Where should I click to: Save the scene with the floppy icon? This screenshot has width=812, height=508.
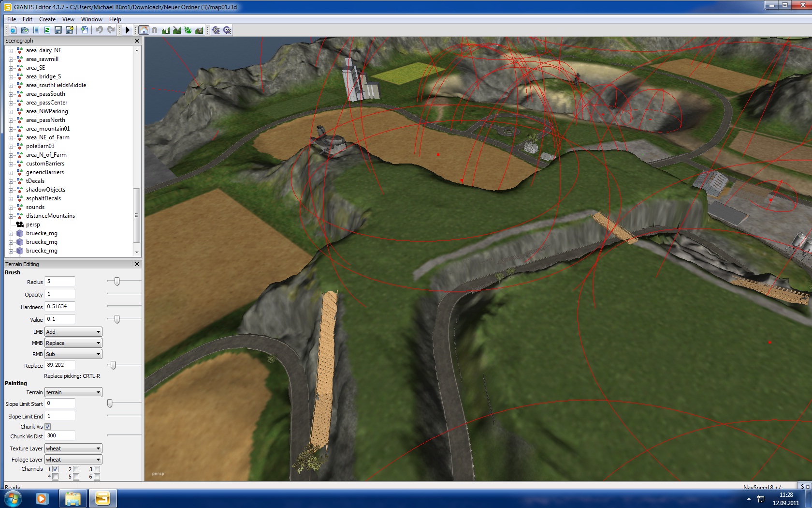point(58,30)
